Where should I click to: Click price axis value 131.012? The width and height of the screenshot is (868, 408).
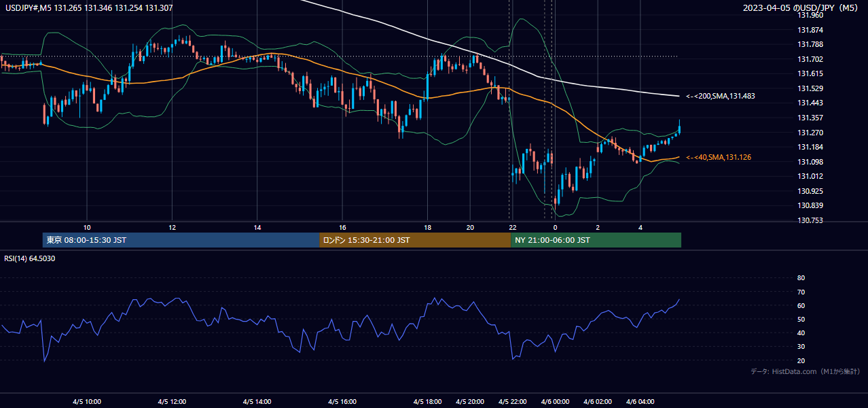[811, 176]
